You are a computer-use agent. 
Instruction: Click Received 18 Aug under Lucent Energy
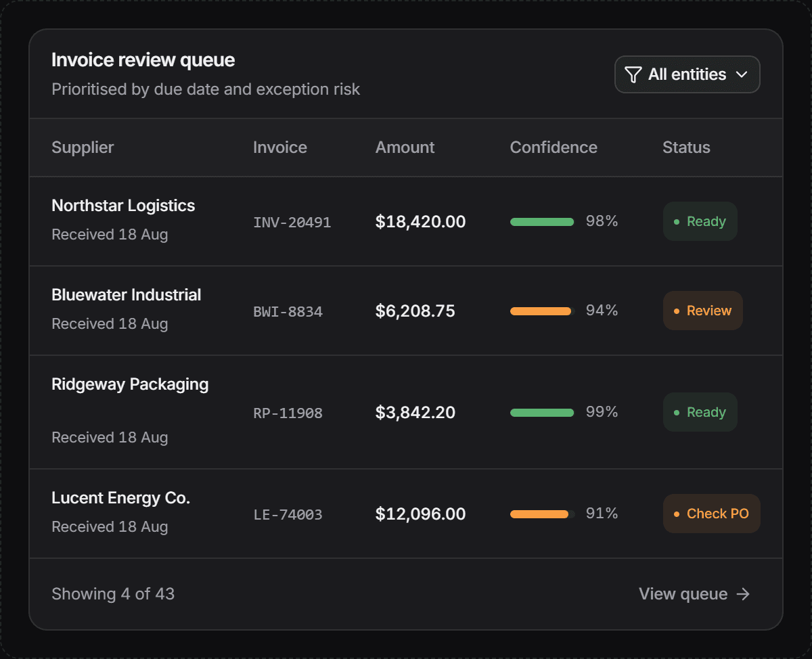pyautogui.click(x=110, y=527)
